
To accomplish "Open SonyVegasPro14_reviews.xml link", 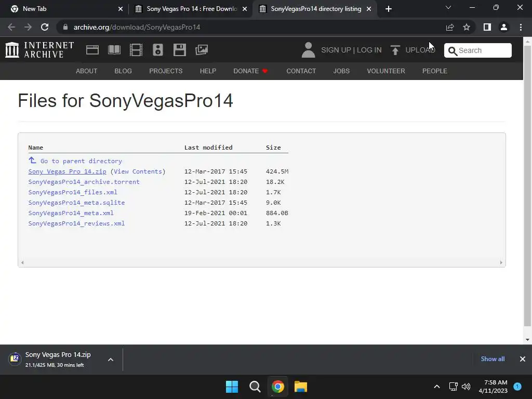I will (76, 223).
